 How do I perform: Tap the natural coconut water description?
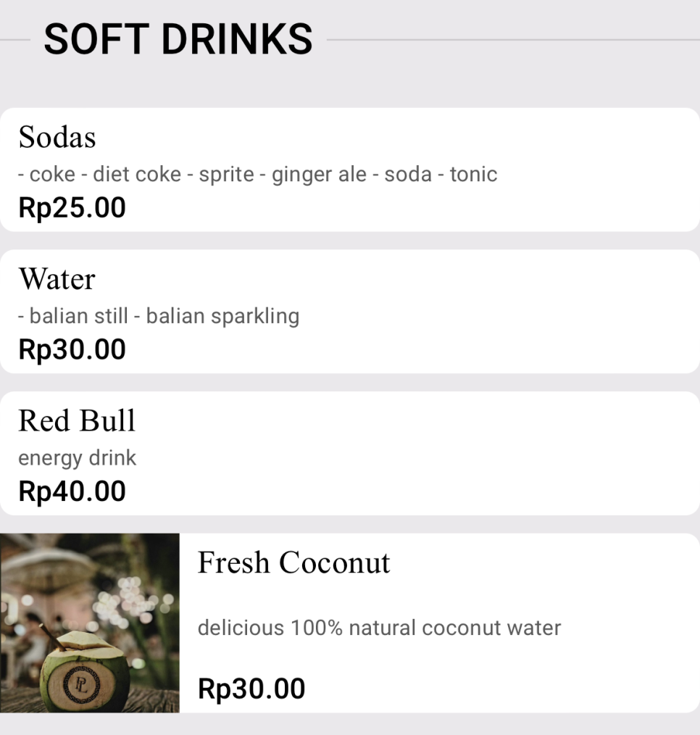(379, 628)
